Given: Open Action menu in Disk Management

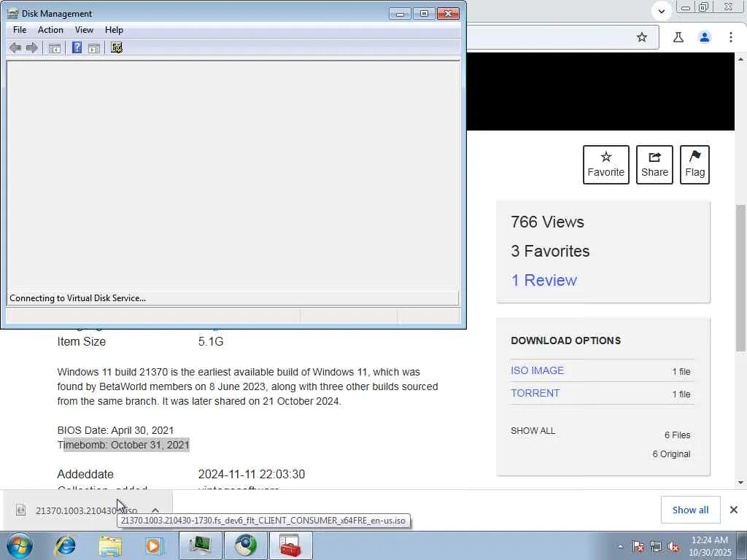Looking at the screenshot, I should 50,29.
